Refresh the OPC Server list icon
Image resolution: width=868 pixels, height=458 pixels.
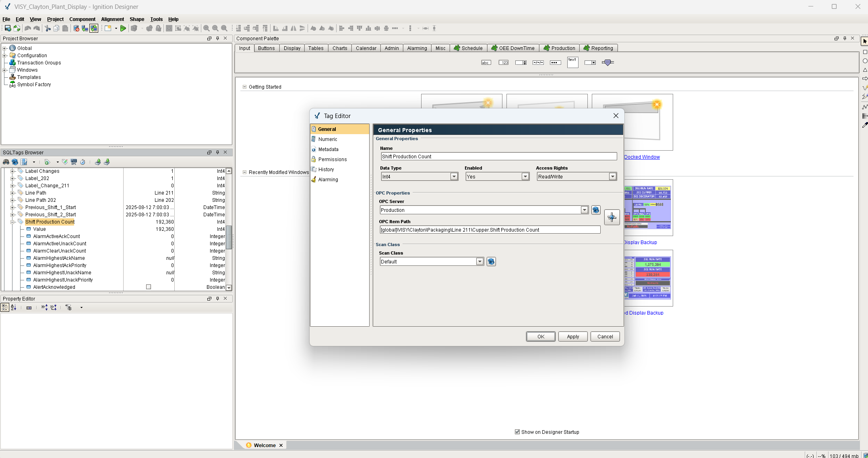[596, 210]
